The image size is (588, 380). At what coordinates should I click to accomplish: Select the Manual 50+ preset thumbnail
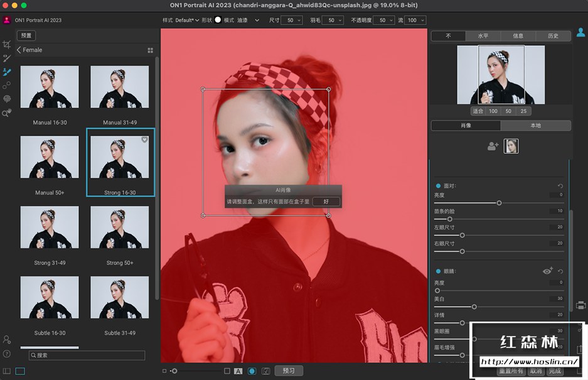tap(50, 157)
